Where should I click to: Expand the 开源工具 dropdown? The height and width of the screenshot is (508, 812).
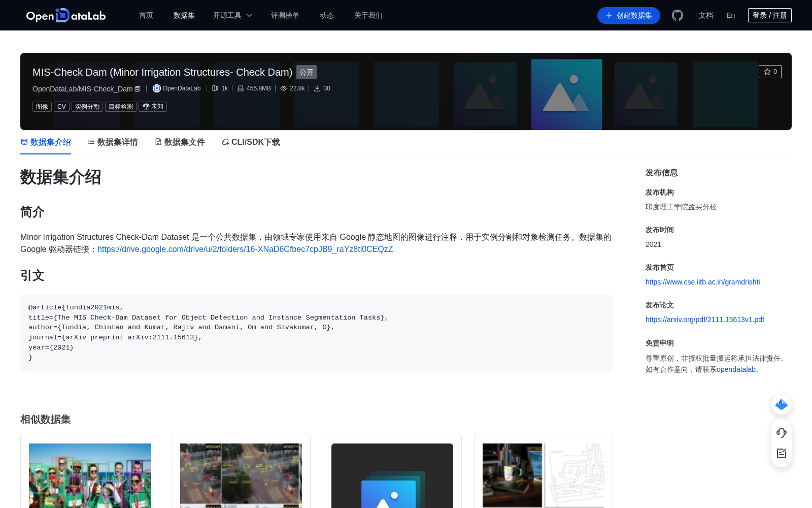(232, 15)
